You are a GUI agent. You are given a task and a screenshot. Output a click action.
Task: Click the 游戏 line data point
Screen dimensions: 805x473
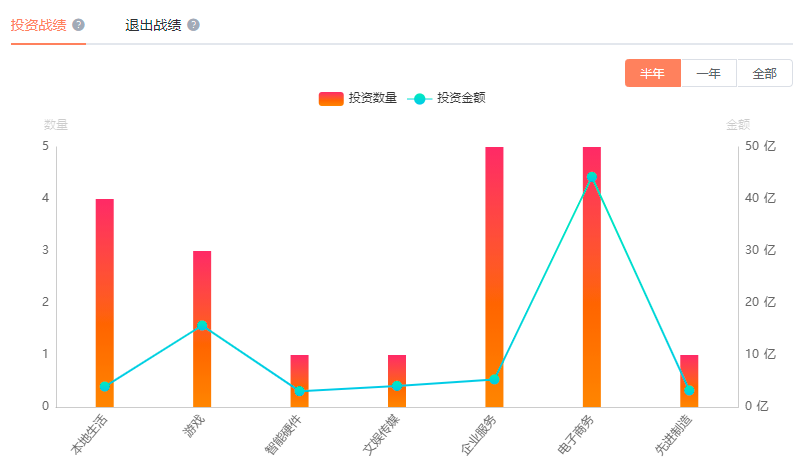[202, 325]
